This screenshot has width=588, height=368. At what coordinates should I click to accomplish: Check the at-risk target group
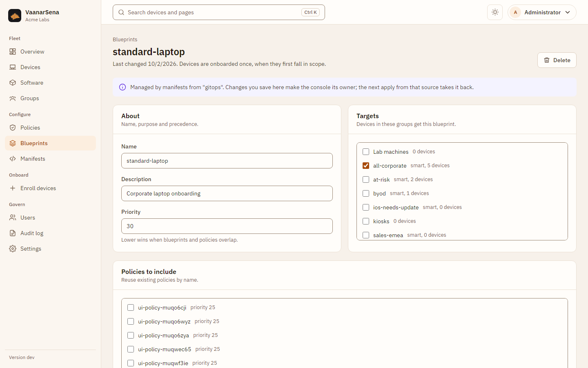pyautogui.click(x=366, y=180)
